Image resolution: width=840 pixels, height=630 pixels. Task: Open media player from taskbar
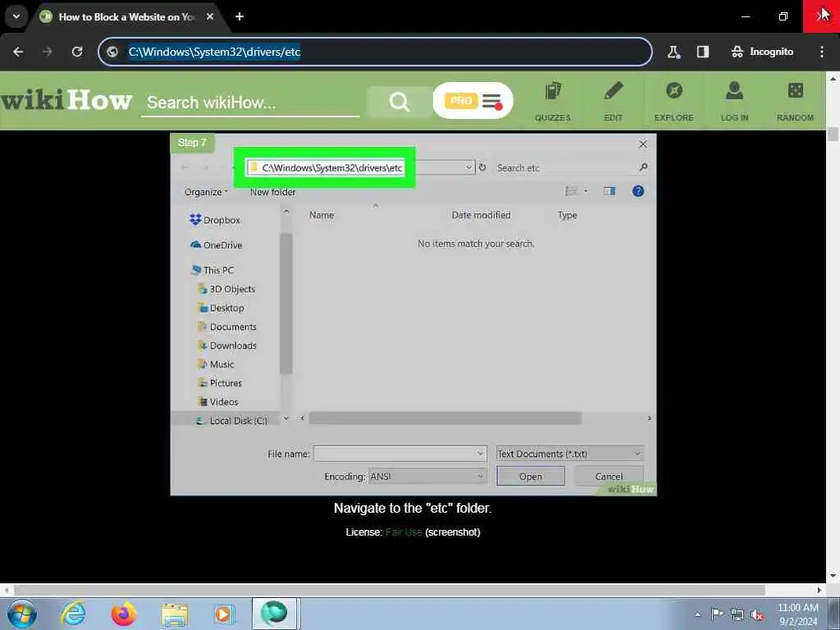click(223, 614)
